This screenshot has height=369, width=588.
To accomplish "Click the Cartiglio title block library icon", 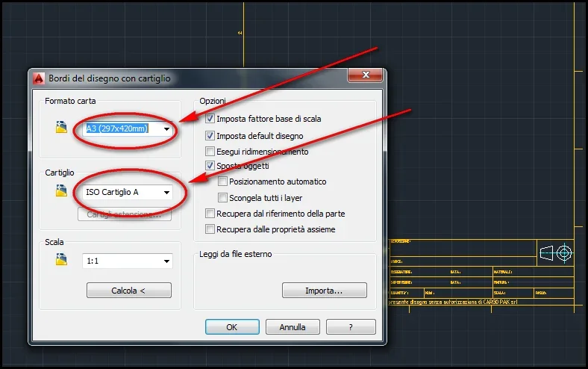I will (61, 190).
